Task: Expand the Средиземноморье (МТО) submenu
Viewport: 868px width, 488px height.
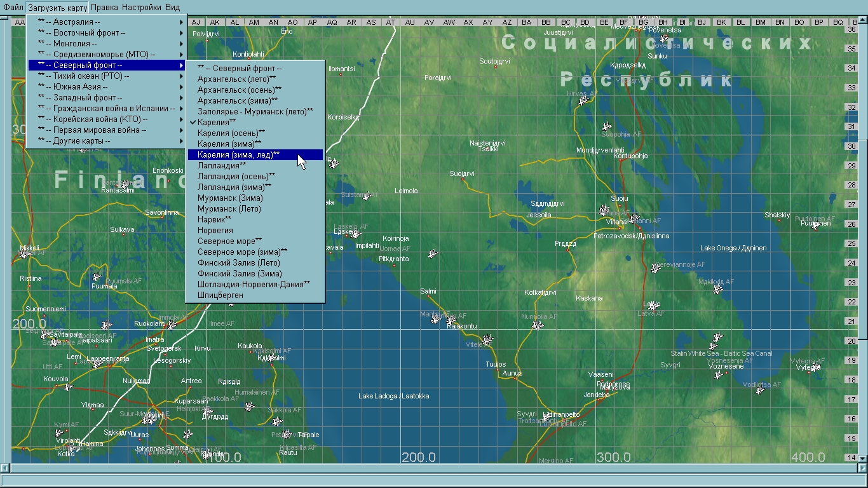Action: point(108,55)
